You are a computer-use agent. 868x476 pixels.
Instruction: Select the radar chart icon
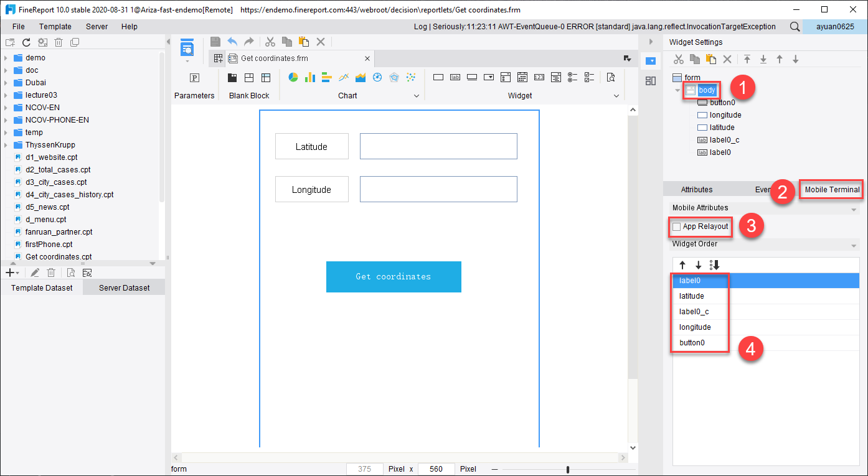tap(394, 77)
